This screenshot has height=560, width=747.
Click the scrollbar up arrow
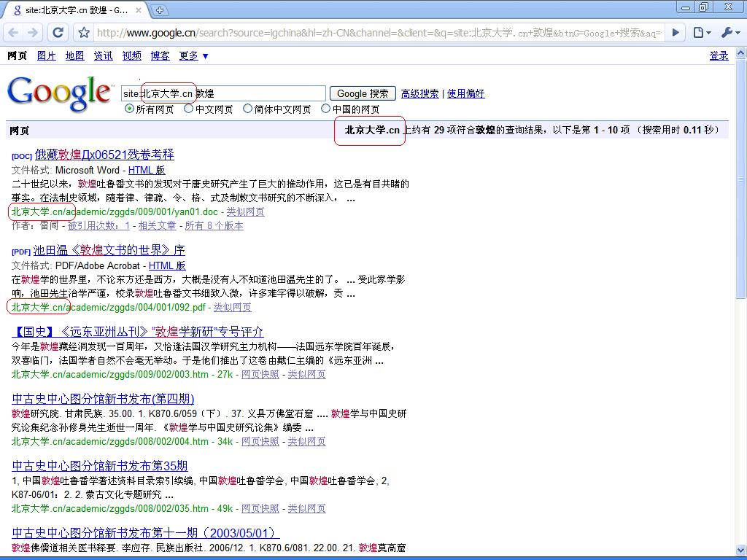point(741,52)
